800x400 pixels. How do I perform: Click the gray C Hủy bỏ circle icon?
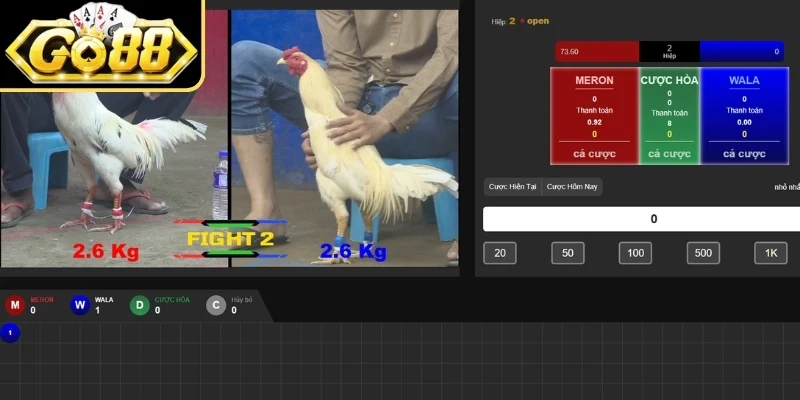pos(216,305)
